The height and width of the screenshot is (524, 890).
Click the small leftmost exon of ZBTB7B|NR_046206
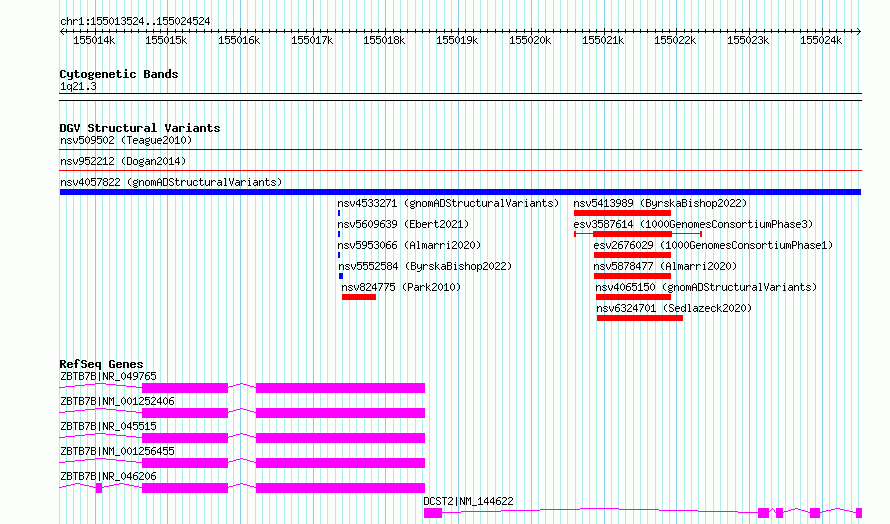point(99,488)
